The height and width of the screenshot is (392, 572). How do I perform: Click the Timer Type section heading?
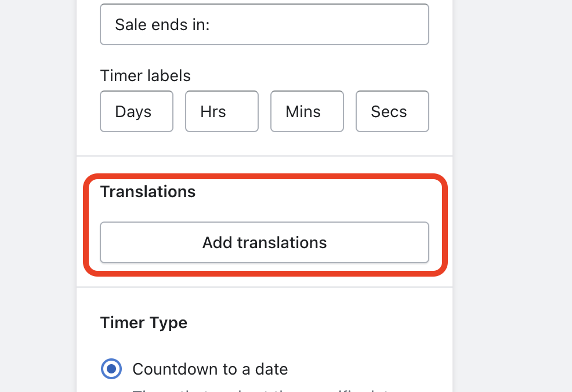pos(143,322)
